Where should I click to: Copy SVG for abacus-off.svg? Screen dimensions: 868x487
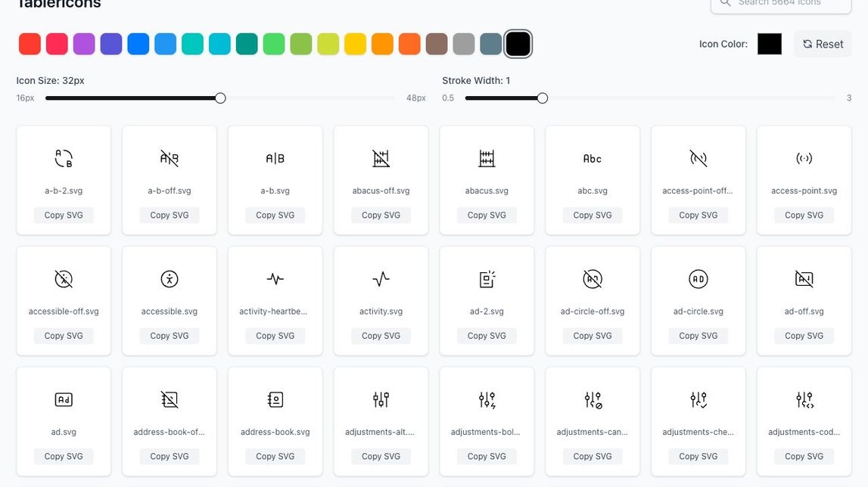pos(381,216)
